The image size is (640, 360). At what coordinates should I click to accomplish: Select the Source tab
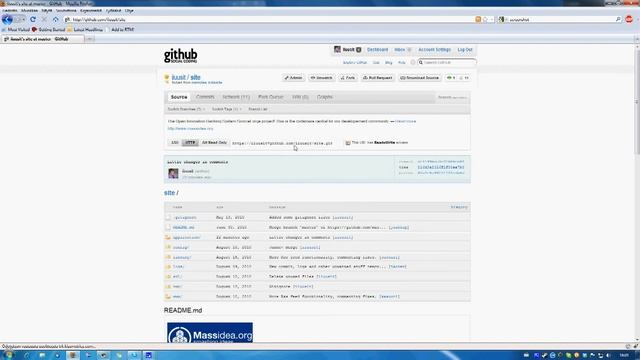coord(179,97)
